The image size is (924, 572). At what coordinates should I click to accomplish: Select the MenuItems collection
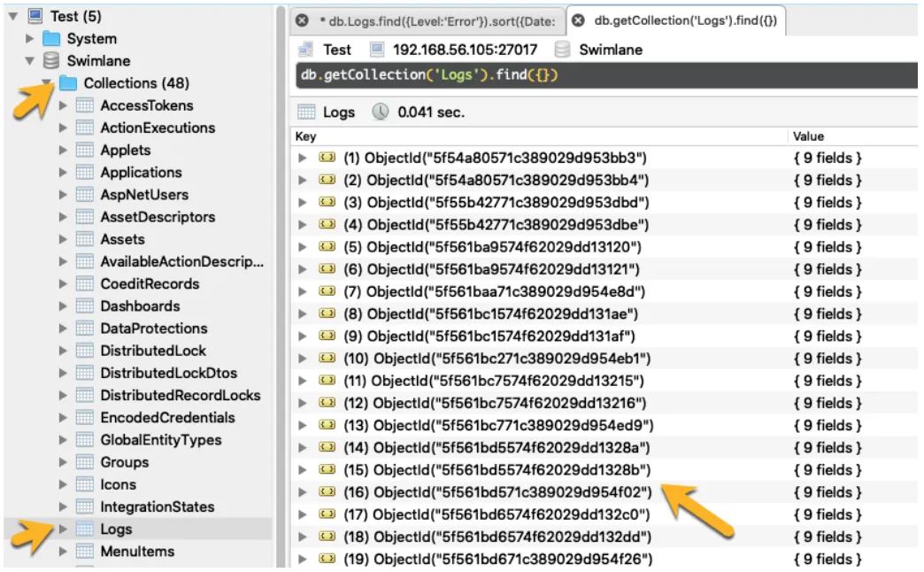137,552
